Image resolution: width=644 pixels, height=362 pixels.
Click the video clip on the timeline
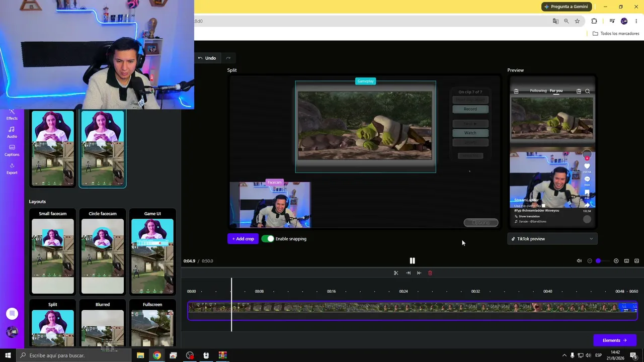413,311
